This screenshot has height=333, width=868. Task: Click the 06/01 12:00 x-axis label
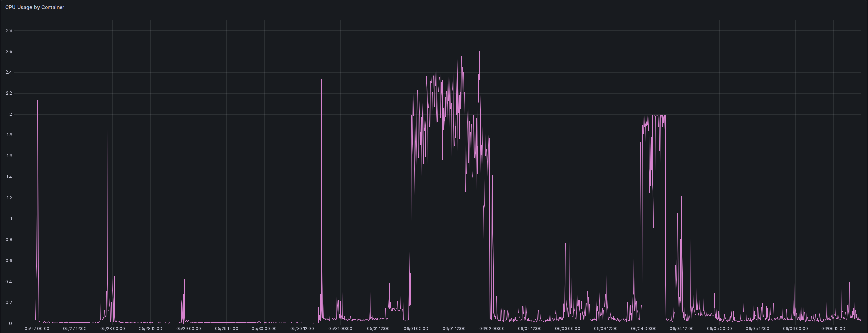454,329
